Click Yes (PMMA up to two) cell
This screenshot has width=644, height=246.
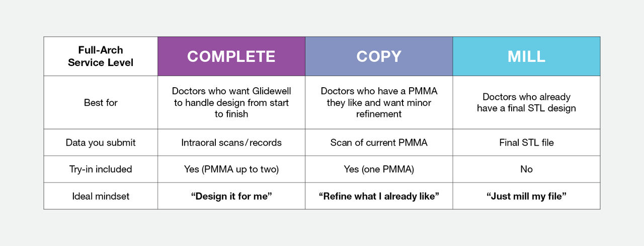point(231,169)
